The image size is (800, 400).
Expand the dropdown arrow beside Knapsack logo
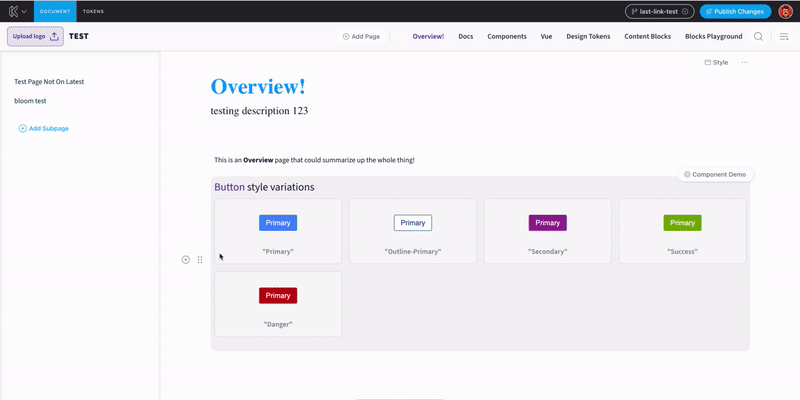click(24, 11)
